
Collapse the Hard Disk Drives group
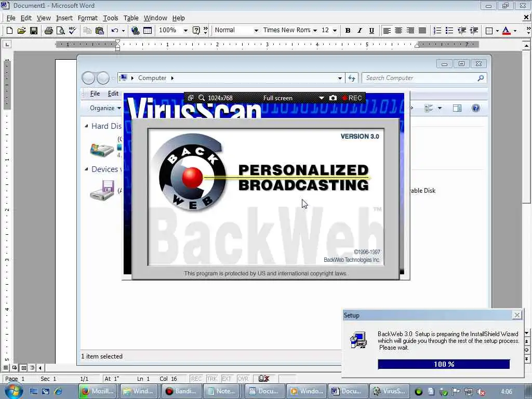87,126
